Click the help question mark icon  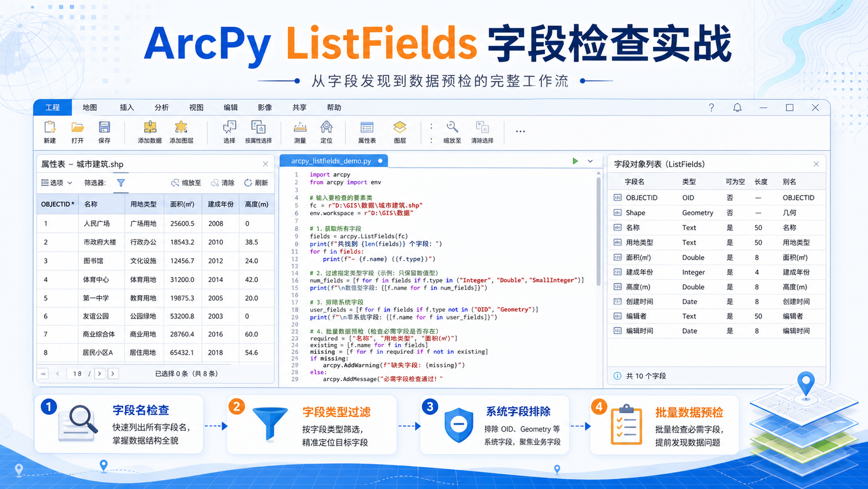click(711, 108)
